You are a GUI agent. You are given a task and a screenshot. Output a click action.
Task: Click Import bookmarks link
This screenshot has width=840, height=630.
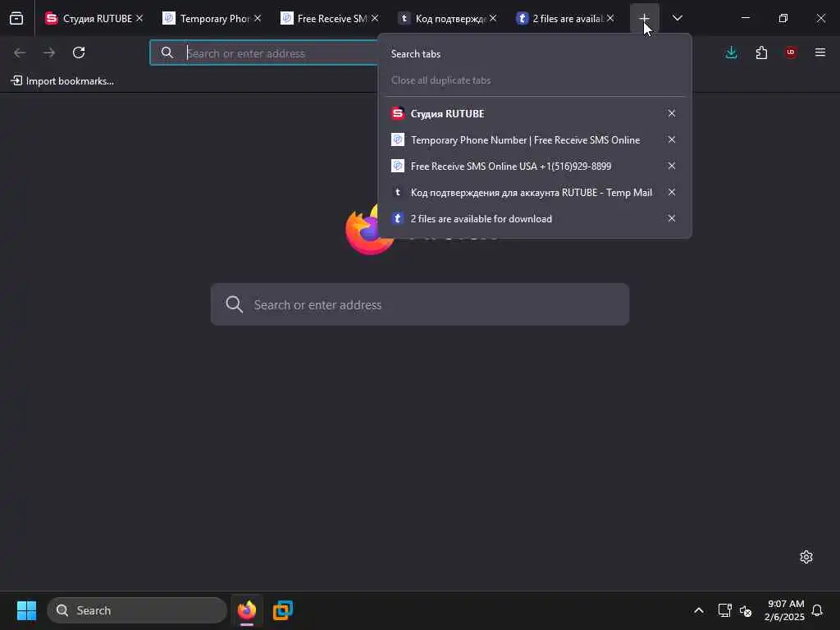point(62,81)
